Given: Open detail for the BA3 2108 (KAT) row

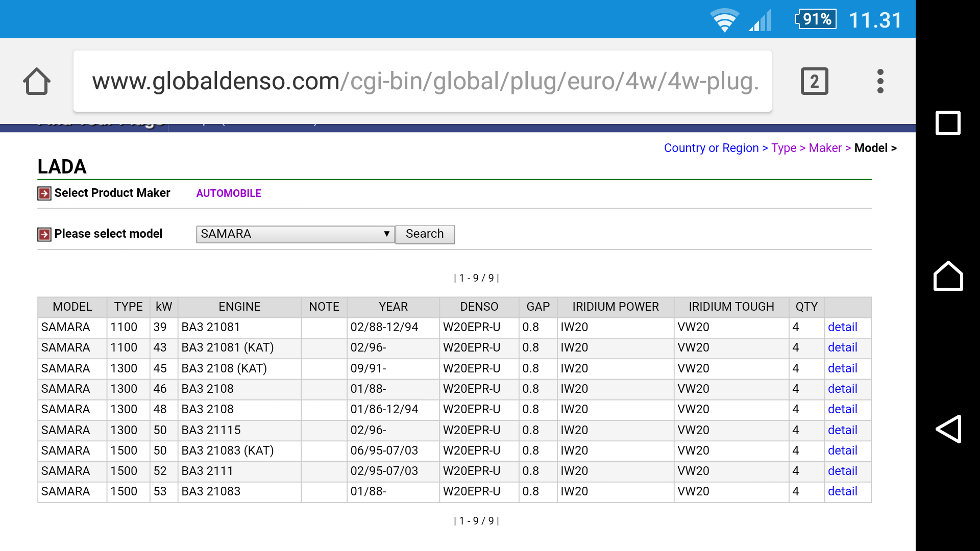Looking at the screenshot, I should click(x=842, y=368).
